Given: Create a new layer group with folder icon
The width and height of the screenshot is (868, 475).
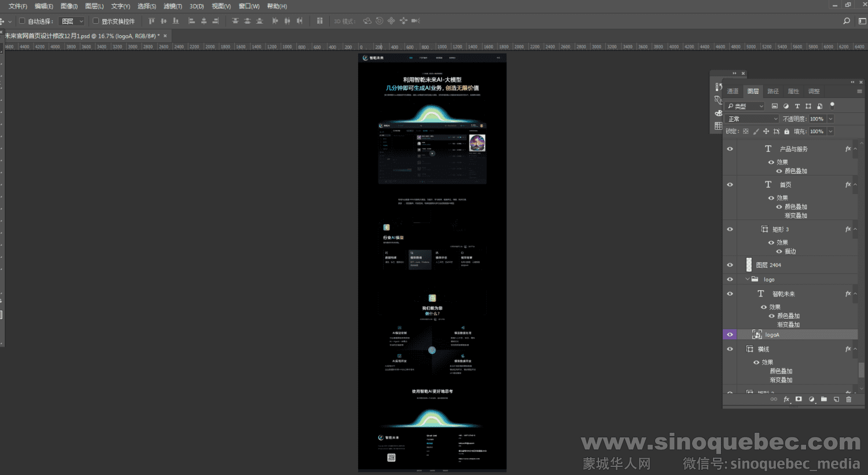Looking at the screenshot, I should (x=824, y=399).
